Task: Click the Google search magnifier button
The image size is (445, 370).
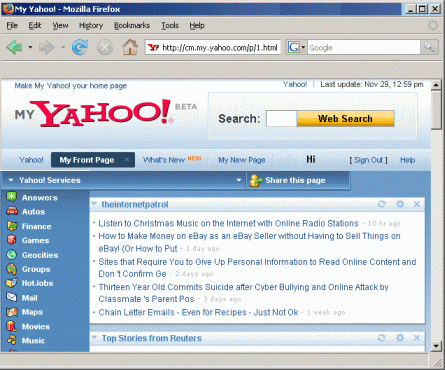Action: pyautogui.click(x=429, y=47)
